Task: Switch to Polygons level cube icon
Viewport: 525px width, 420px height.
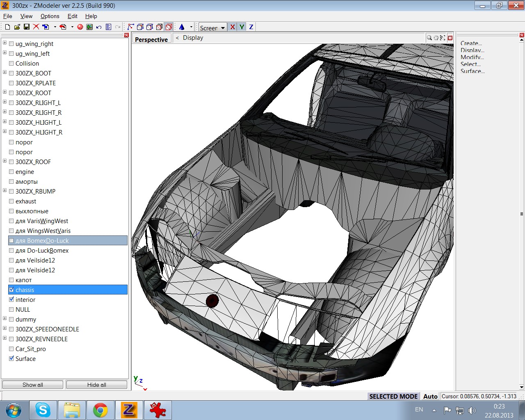Action: [150, 27]
